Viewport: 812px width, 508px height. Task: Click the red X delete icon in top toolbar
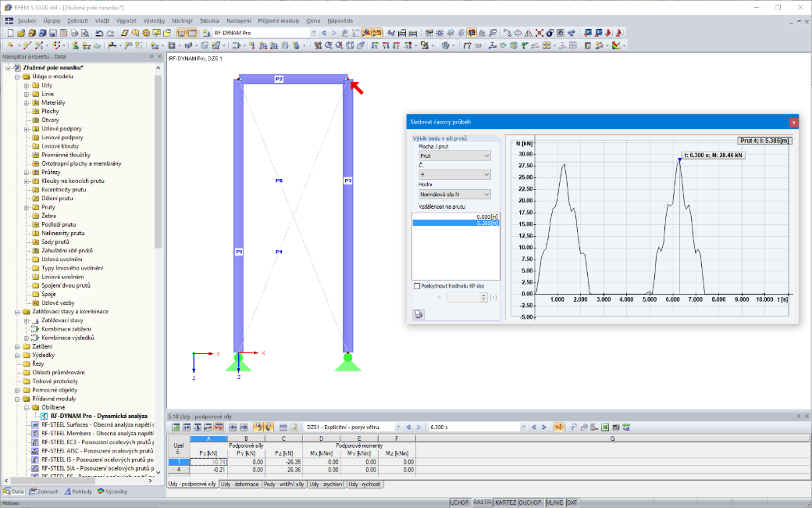(539, 33)
